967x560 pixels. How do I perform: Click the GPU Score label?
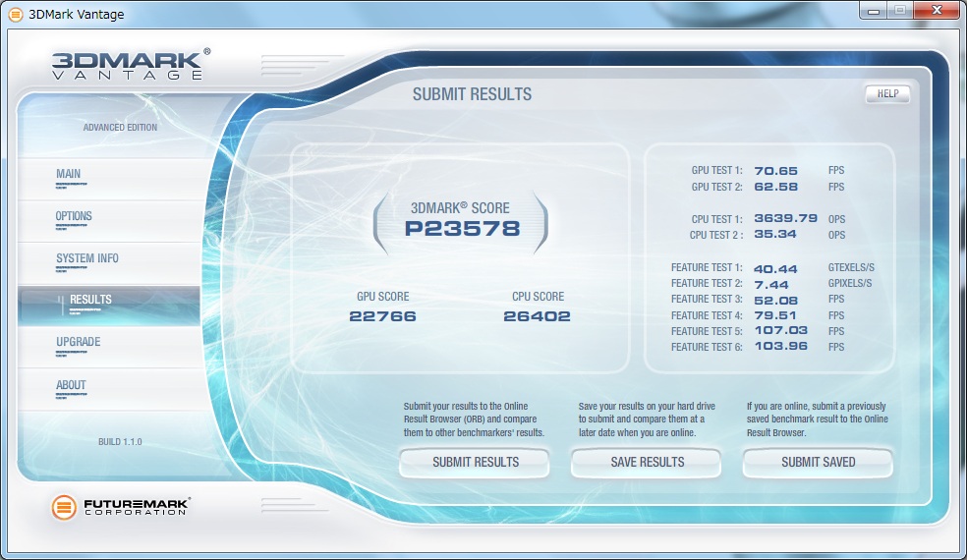382,297
